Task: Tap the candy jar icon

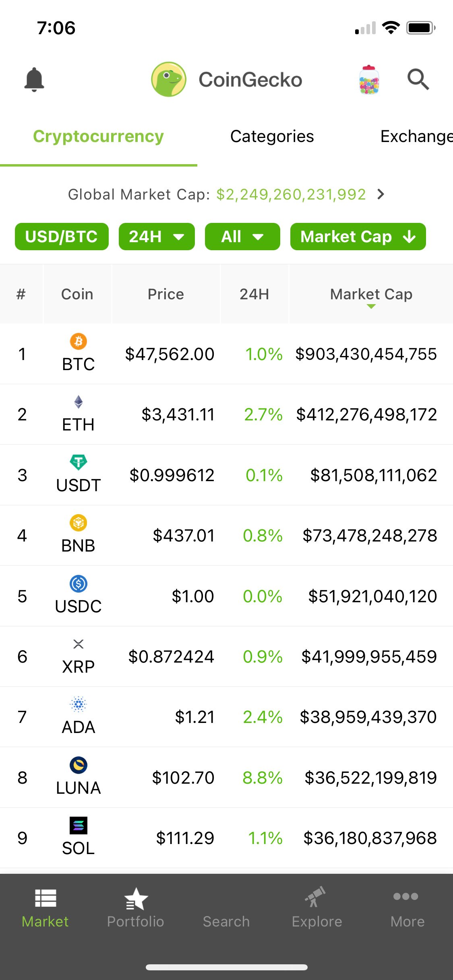Action: point(369,80)
